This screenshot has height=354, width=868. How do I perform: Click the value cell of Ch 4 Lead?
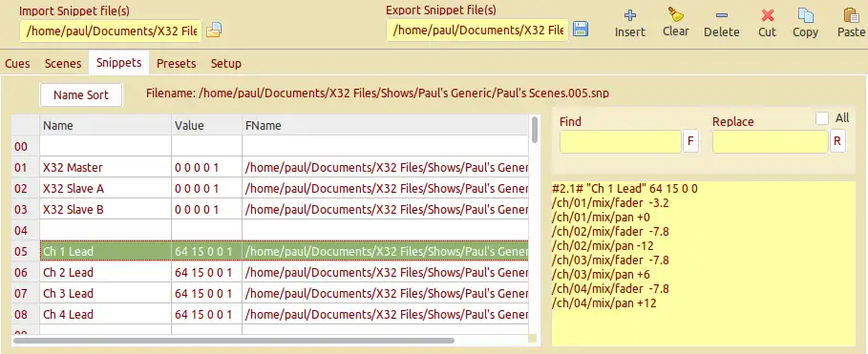point(206,314)
